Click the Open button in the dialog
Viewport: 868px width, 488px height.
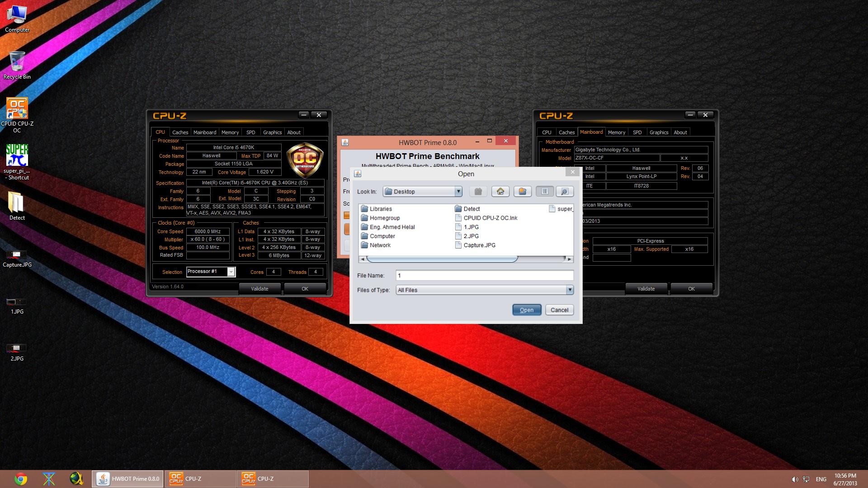pyautogui.click(x=527, y=310)
